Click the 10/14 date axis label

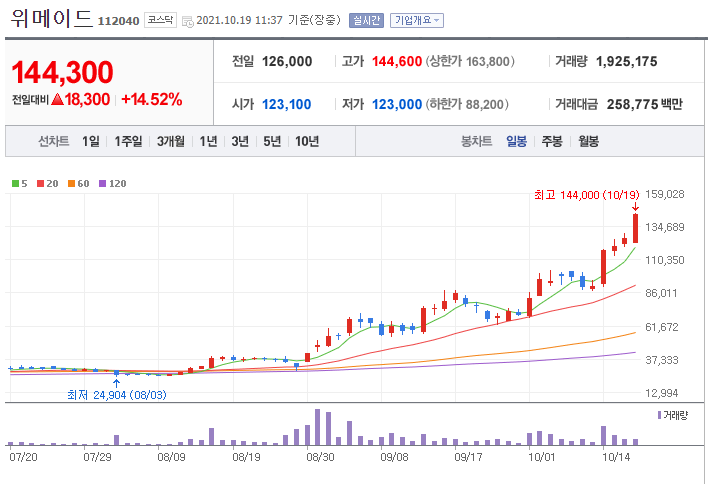tap(616, 457)
